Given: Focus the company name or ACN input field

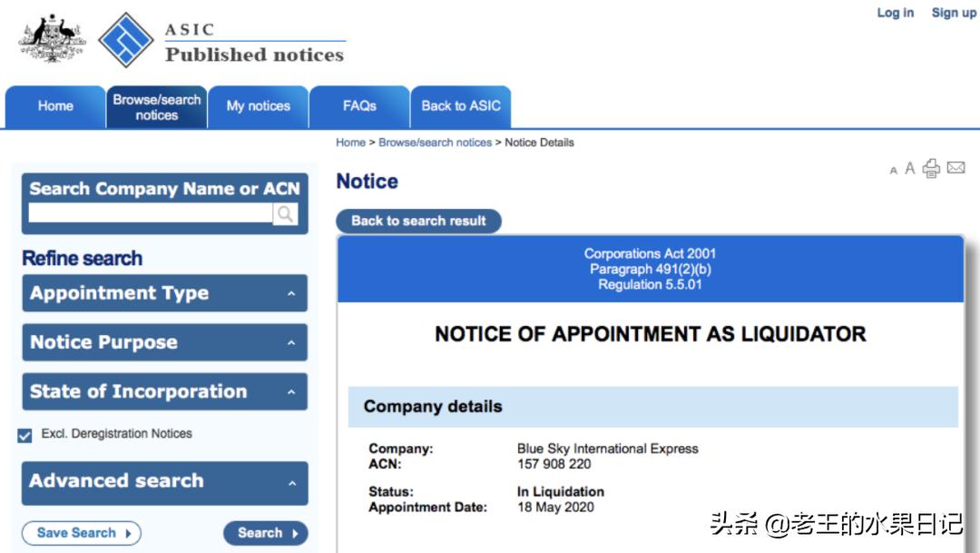Looking at the screenshot, I should click(151, 213).
